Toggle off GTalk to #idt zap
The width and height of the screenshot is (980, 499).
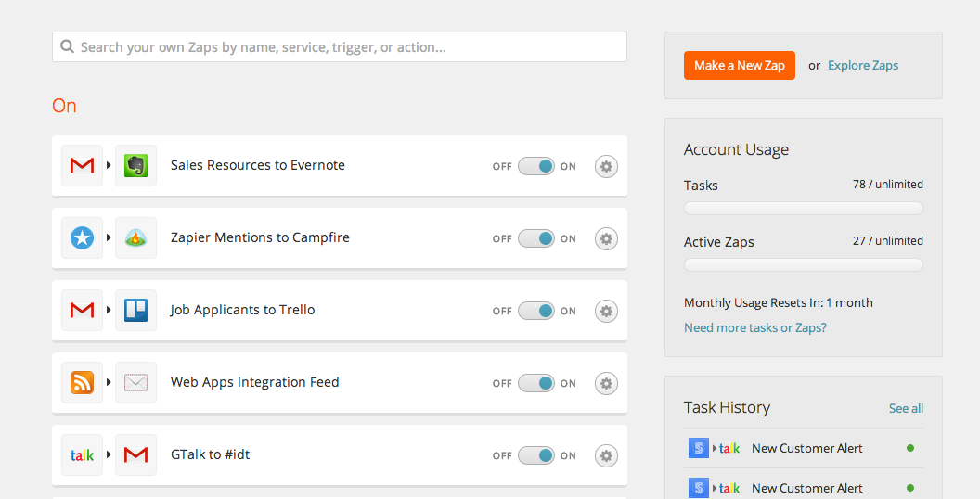[536, 456]
